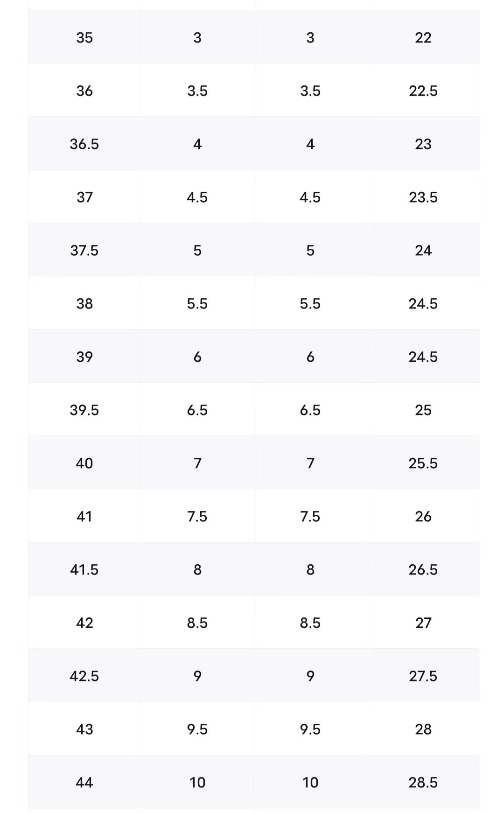Click the 41.5 size cell

[84, 569]
